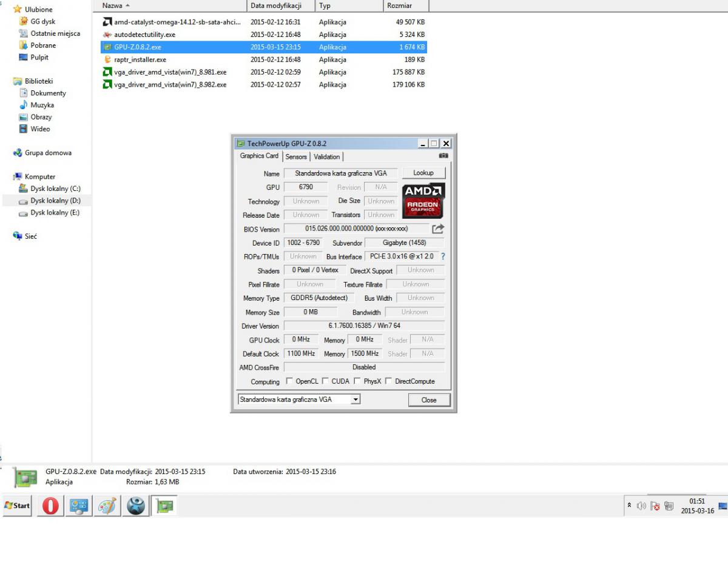The image size is (728, 582).
Task: Click the Default Clock '1100 MHz' field
Action: point(301,353)
